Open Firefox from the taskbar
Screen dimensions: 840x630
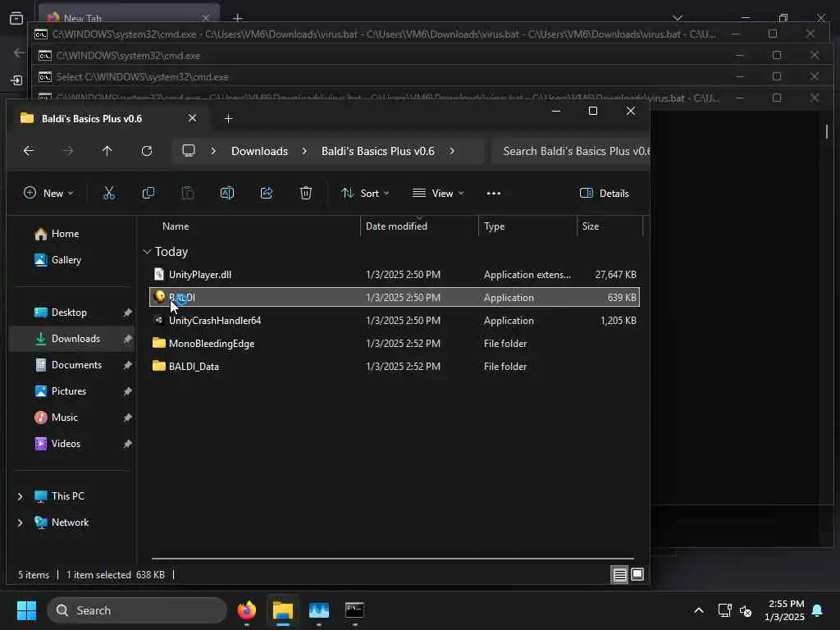[x=246, y=610]
